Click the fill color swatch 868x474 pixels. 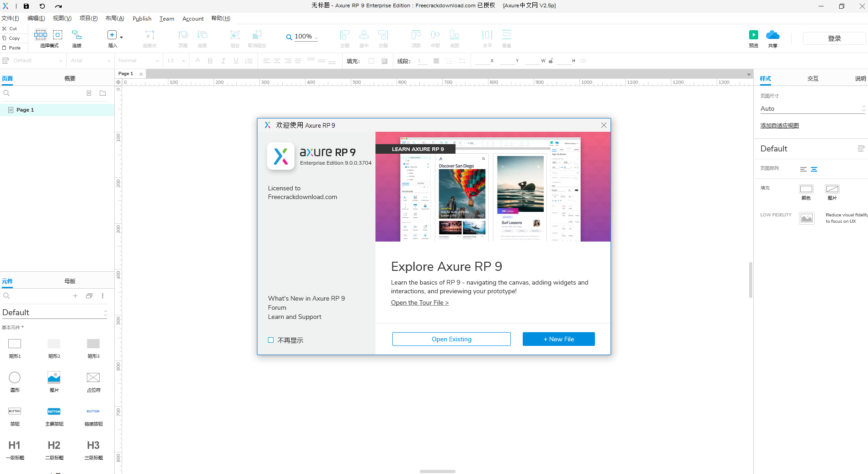click(371, 60)
